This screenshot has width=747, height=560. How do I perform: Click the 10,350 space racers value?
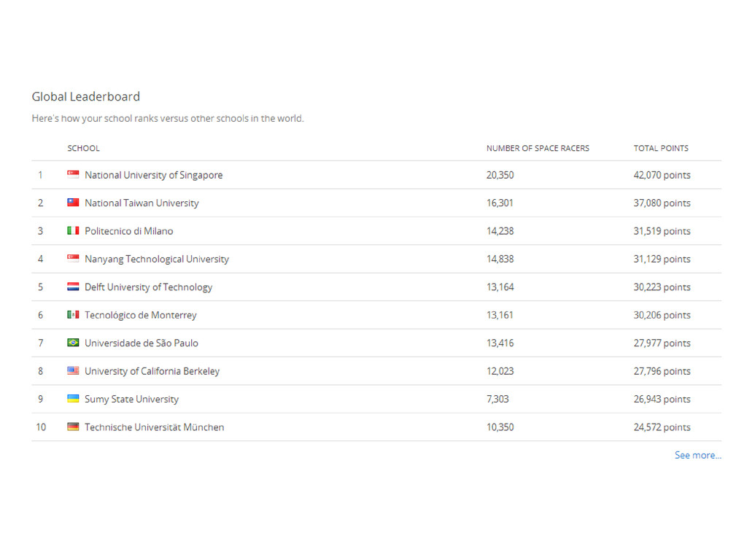[x=500, y=427]
